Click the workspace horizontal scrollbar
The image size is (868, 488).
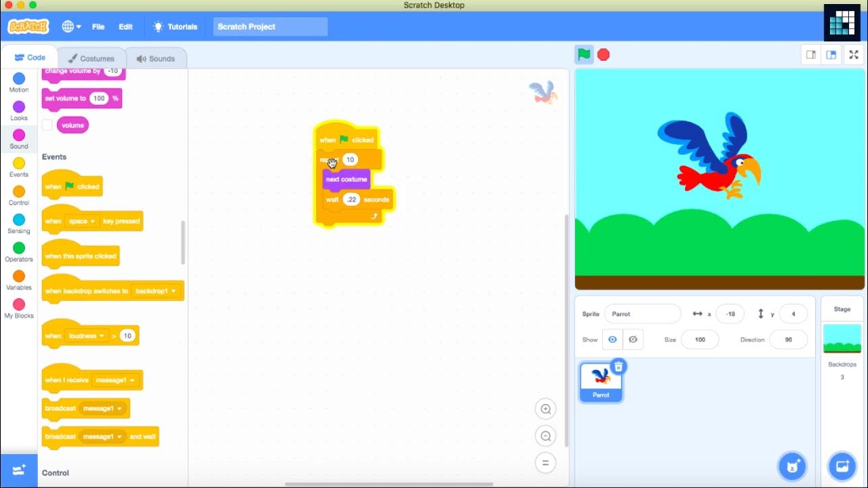tap(389, 484)
